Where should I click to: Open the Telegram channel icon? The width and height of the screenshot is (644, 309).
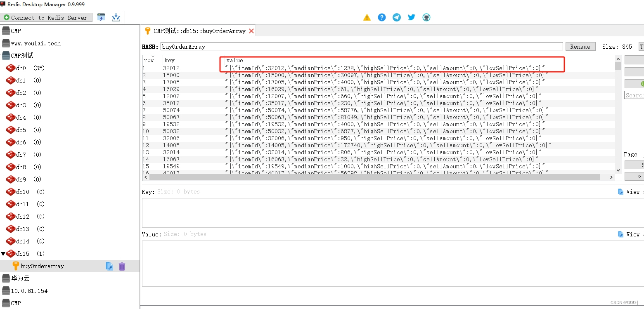(x=397, y=17)
